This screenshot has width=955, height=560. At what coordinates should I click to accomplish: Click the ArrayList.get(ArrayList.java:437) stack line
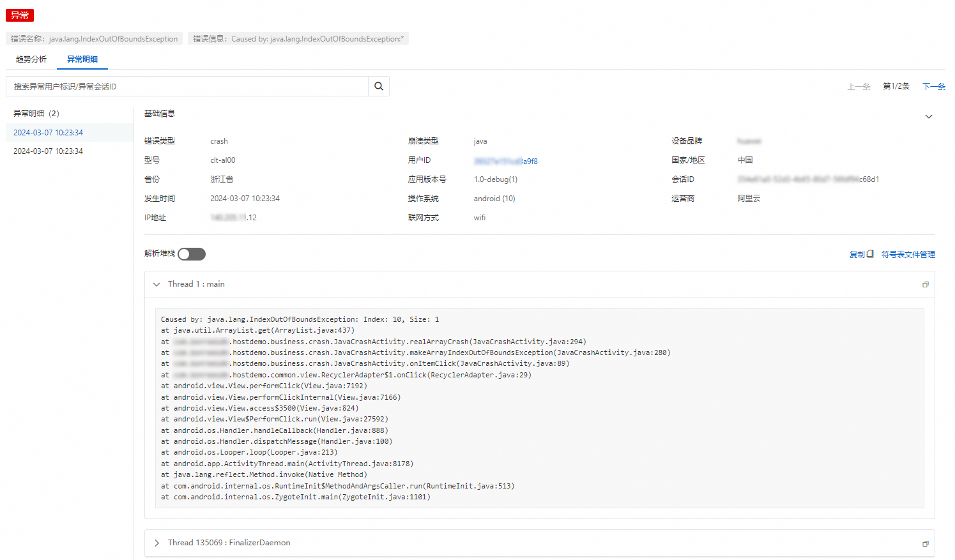[257, 330]
